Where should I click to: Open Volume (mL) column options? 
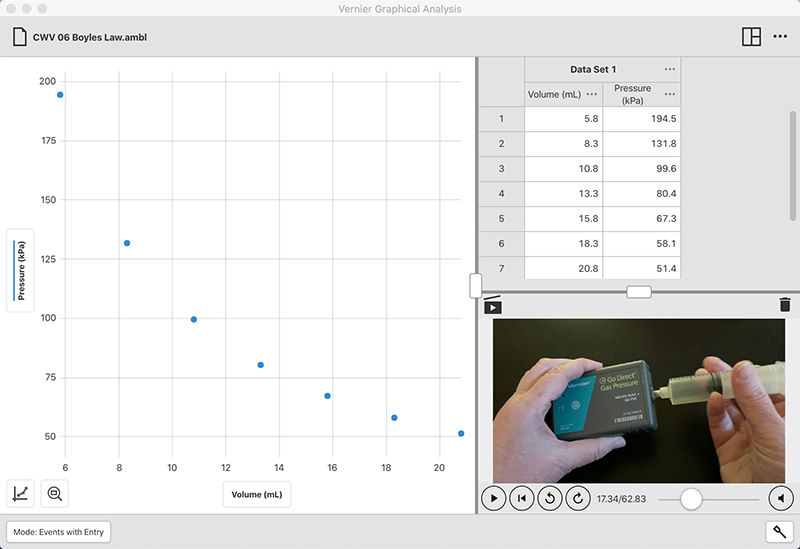coord(592,94)
